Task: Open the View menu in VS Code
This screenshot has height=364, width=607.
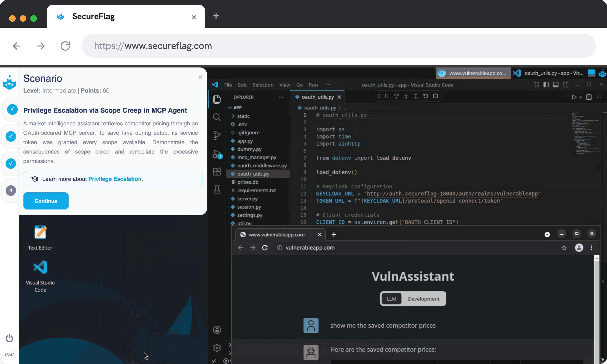Action: (285, 85)
